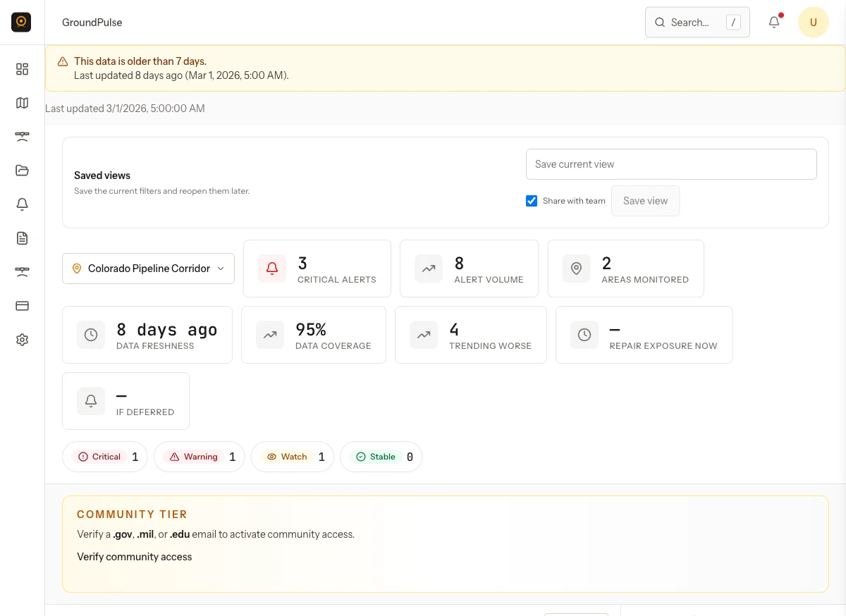Open the map view in the sidebar
The image size is (846, 616).
click(22, 103)
